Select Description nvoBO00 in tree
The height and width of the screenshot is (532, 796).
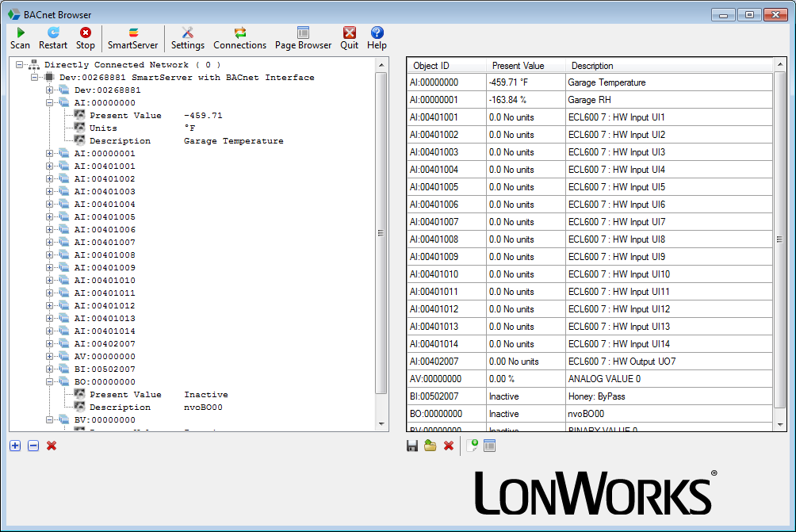pyautogui.click(x=156, y=407)
